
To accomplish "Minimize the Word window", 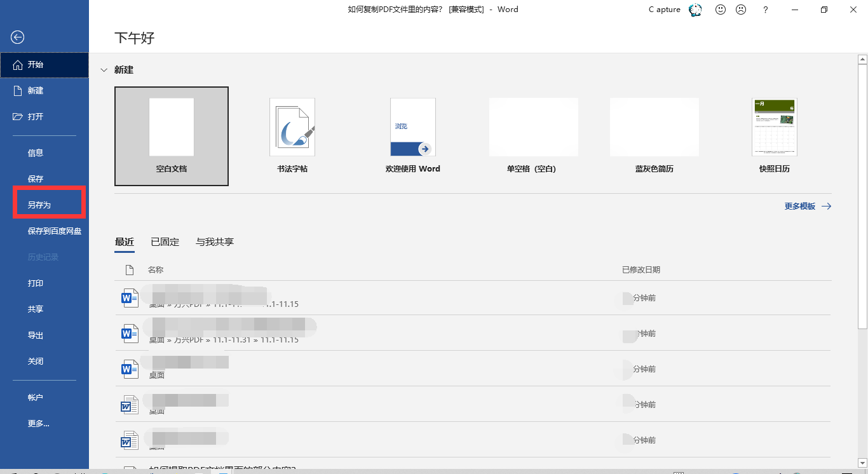I will click(x=795, y=10).
